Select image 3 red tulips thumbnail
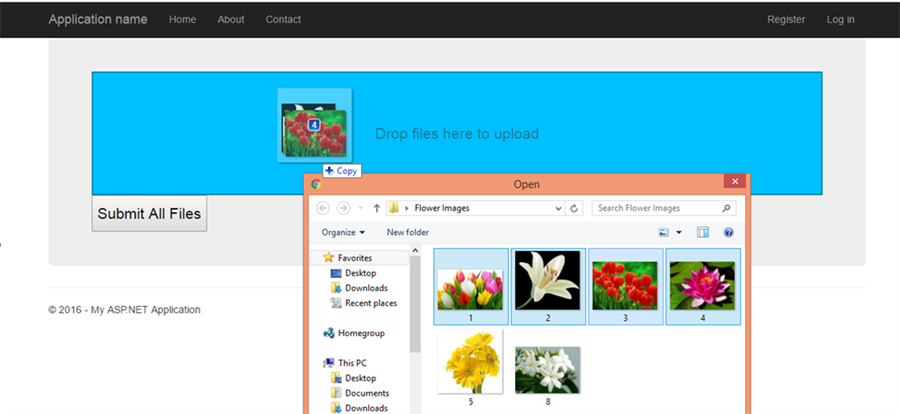Screen dimensions: 900x414 pos(626,287)
